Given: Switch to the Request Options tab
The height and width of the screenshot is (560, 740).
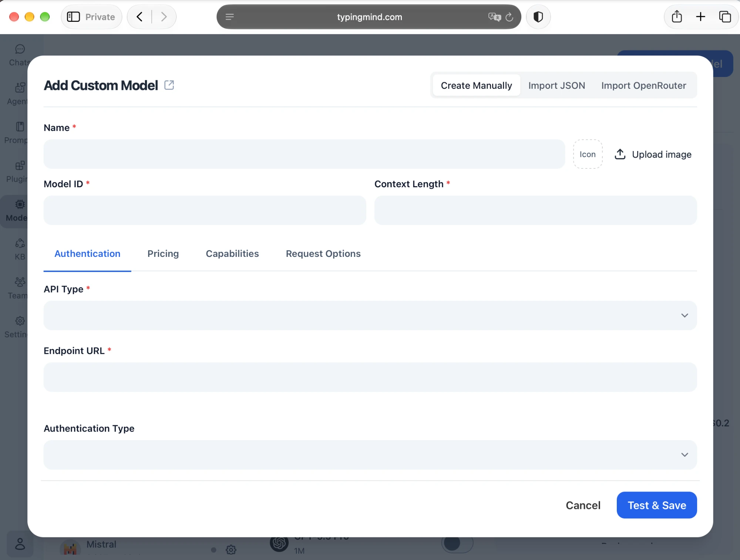Looking at the screenshot, I should (323, 254).
